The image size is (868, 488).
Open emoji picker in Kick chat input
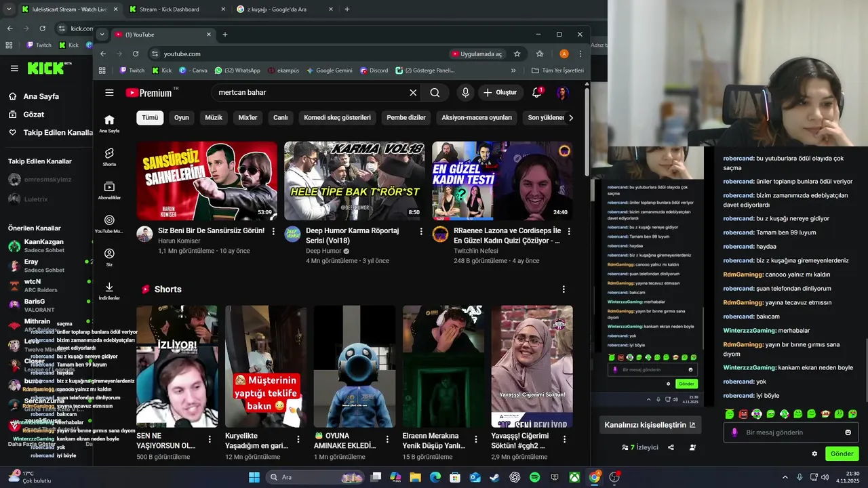click(x=848, y=432)
